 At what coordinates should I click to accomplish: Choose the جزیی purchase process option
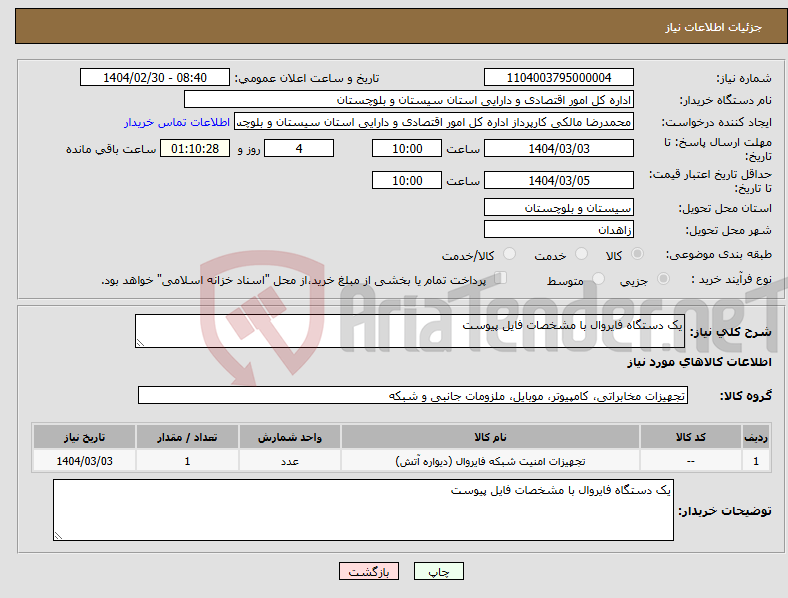pos(663,278)
